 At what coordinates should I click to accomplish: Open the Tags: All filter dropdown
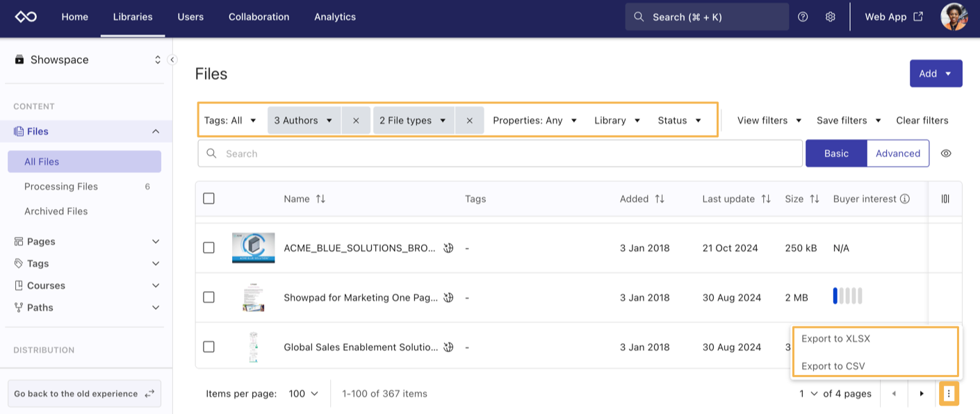point(231,120)
